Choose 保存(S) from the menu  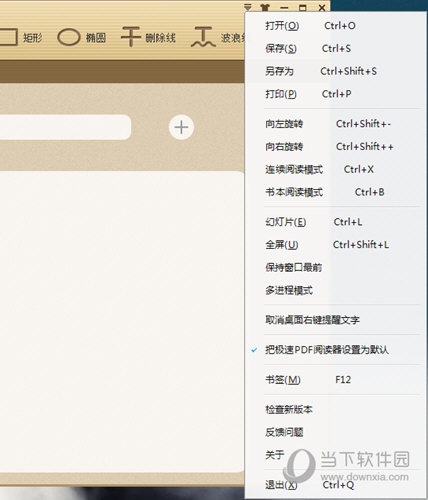tap(337, 48)
